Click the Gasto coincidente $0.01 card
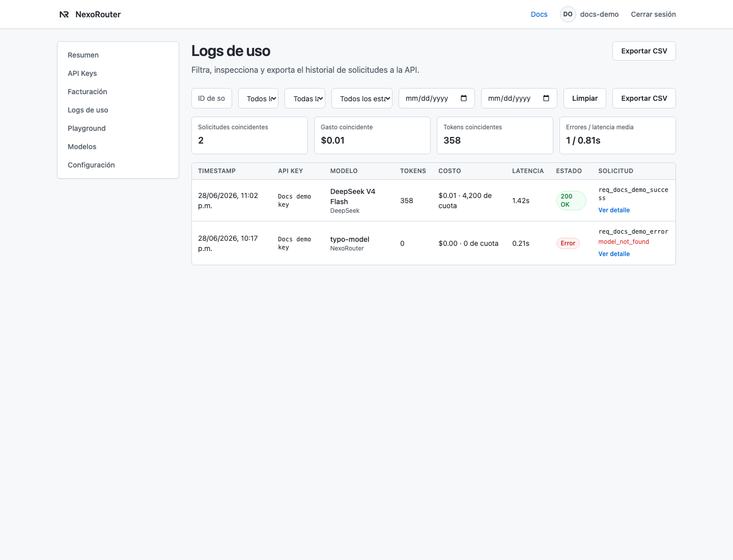Screen dimensions: 733x560 point(372,135)
